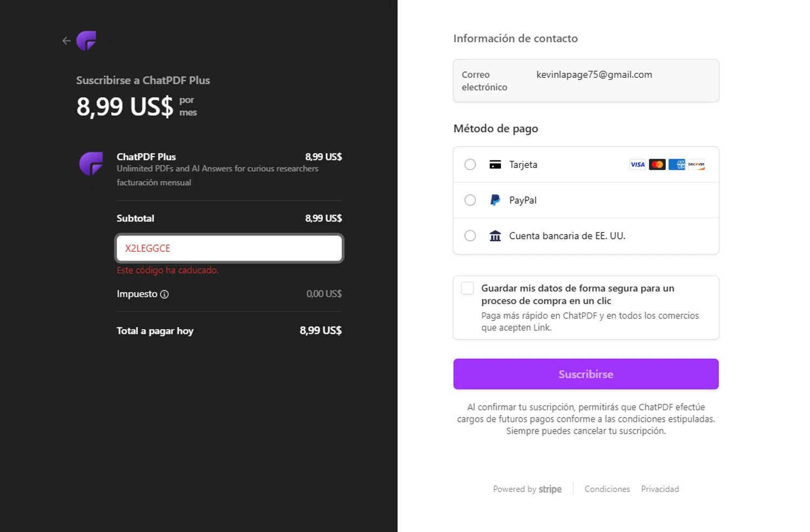
Task: Click Paga más rápido en ChatPDF text
Action: pyautogui.click(x=590, y=321)
